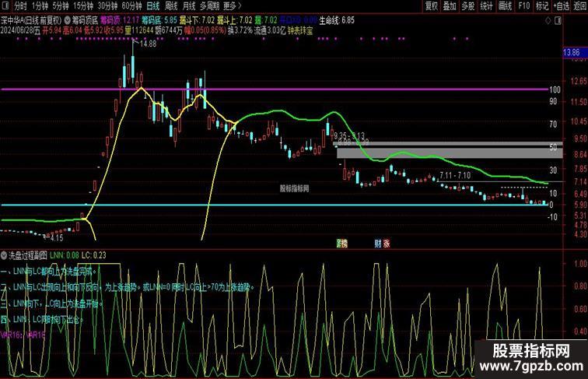The image size is (588, 379).
Task: Click the 换3.72% turnover readout
Action: [240, 30]
